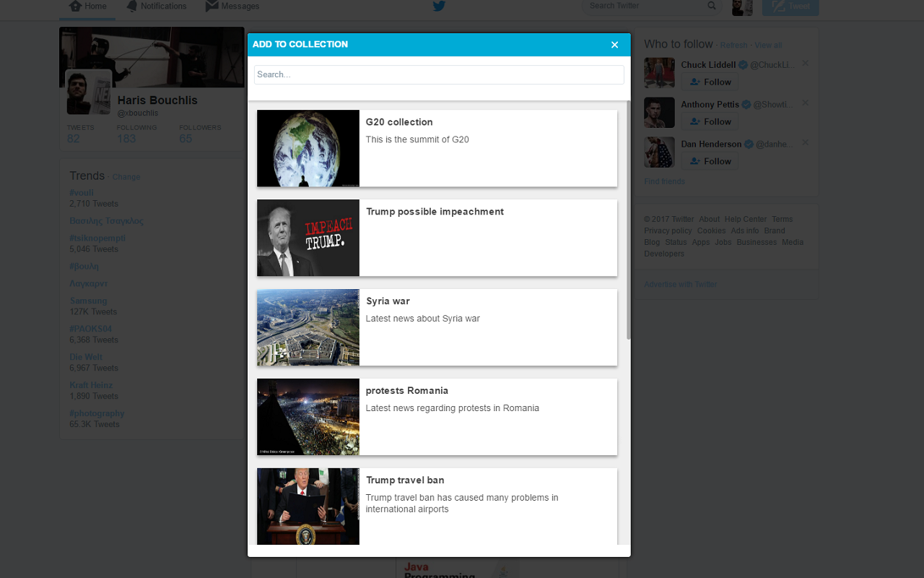Select the Syria war thumbnail
Screen dimensions: 924x578
coord(308,327)
